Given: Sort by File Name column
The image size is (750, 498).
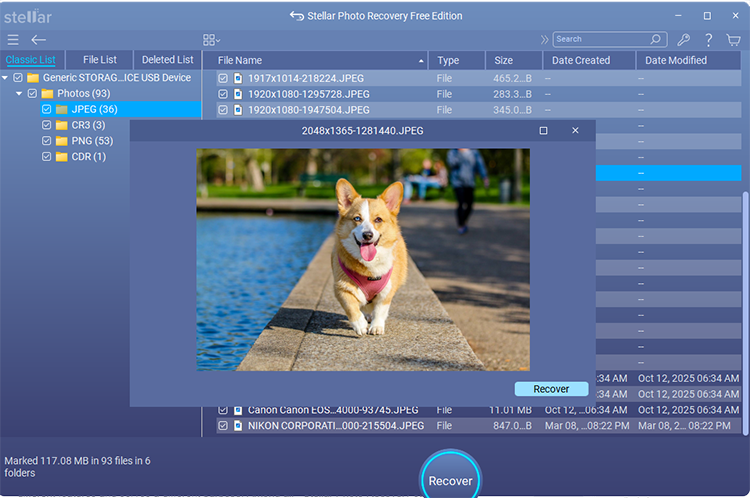Looking at the screenshot, I should pyautogui.click(x=316, y=60).
